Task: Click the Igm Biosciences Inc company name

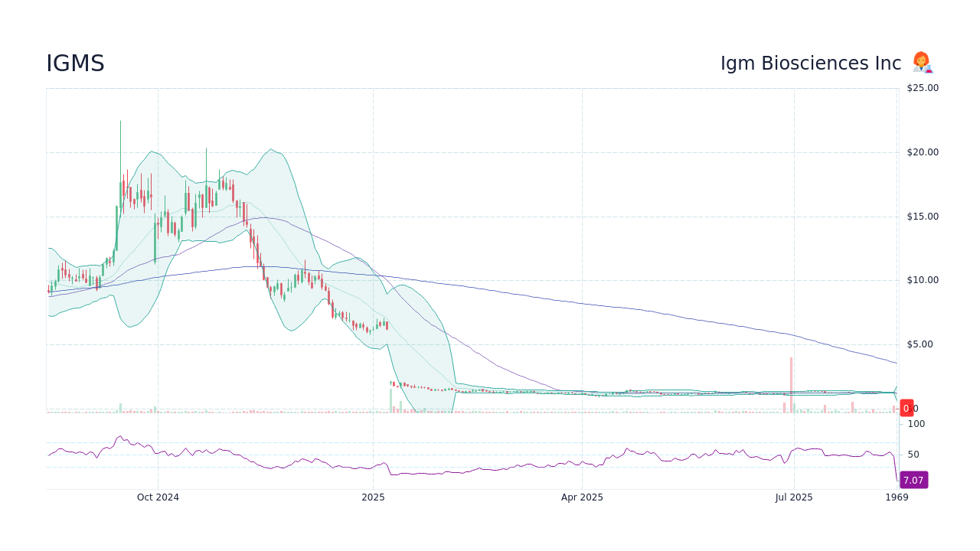Action: (x=810, y=63)
